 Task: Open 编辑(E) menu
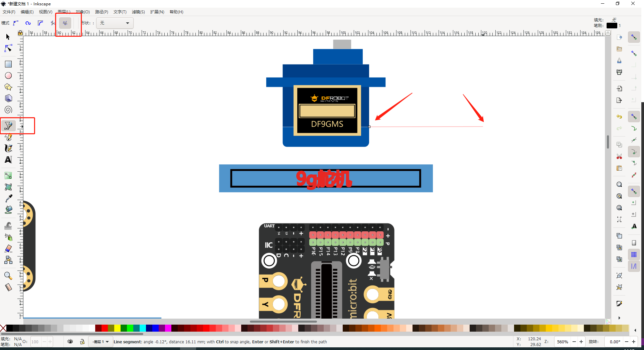(x=27, y=12)
